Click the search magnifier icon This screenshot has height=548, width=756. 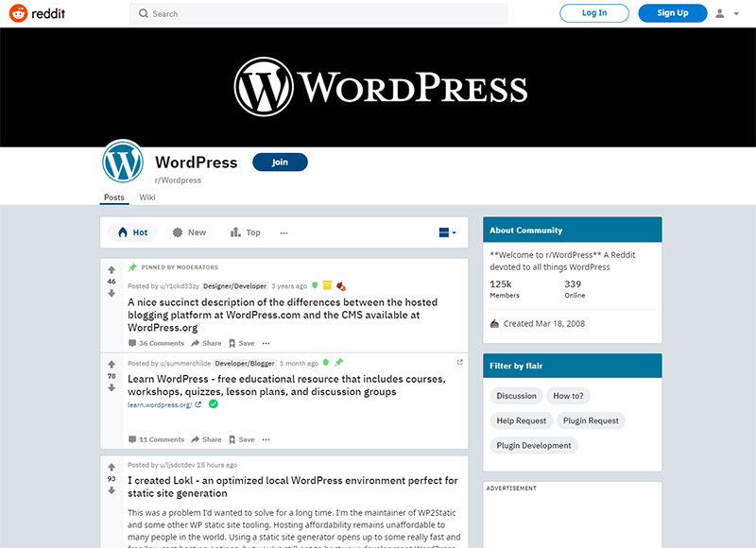144,13
